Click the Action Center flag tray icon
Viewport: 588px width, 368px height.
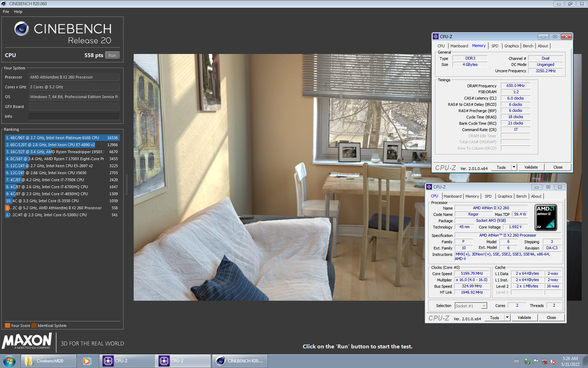(x=535, y=361)
